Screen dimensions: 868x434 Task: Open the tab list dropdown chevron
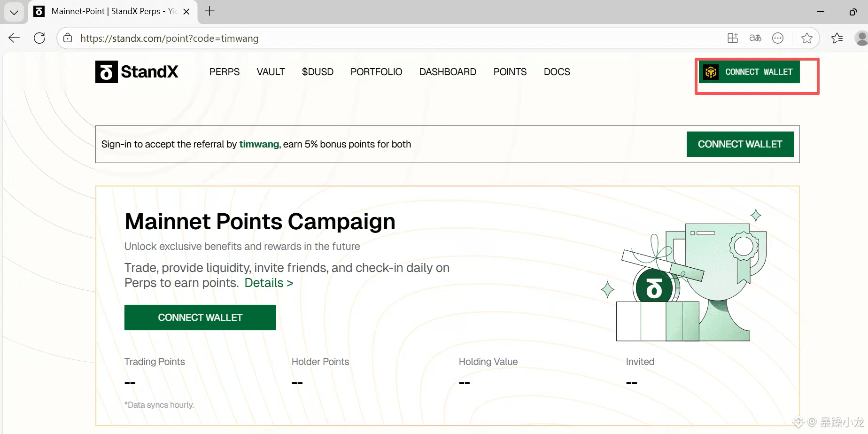tap(14, 12)
